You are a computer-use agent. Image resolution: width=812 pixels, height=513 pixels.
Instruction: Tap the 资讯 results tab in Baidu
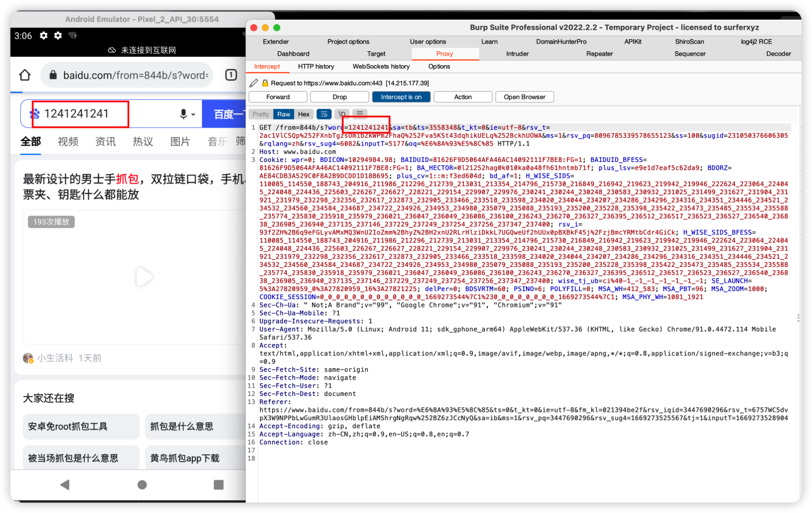[x=105, y=142]
